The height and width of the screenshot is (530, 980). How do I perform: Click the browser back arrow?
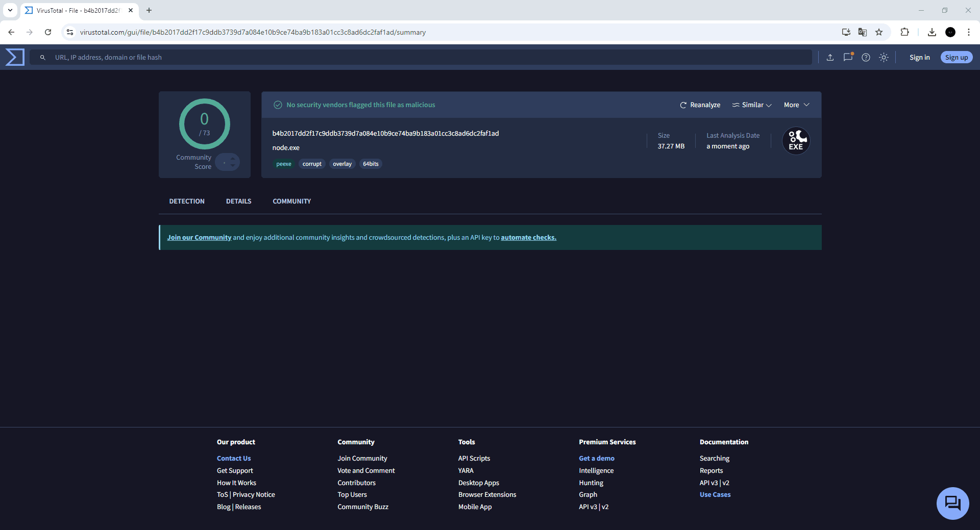(11, 32)
